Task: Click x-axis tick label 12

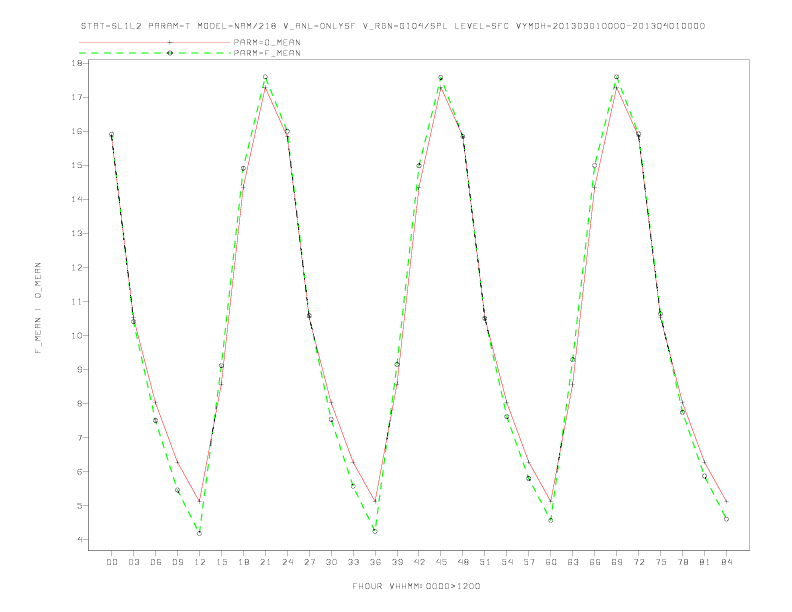Action: [x=200, y=562]
